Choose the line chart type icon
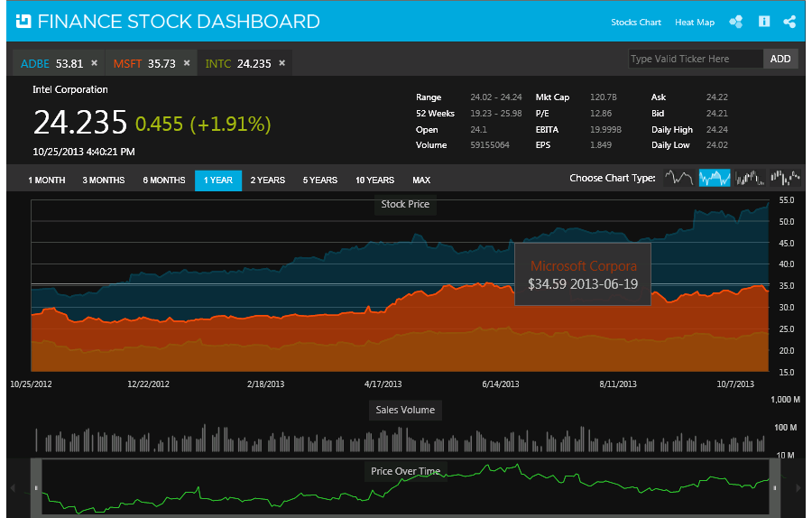 (678, 178)
